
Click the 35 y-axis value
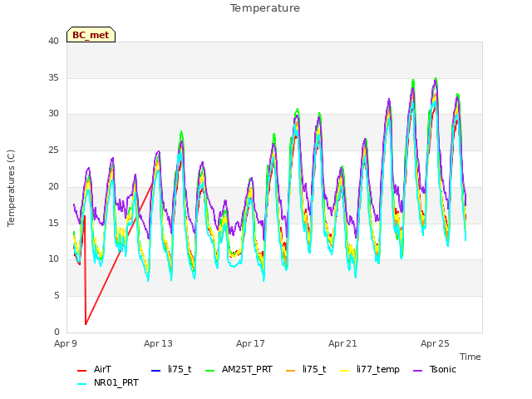pyautogui.click(x=53, y=77)
